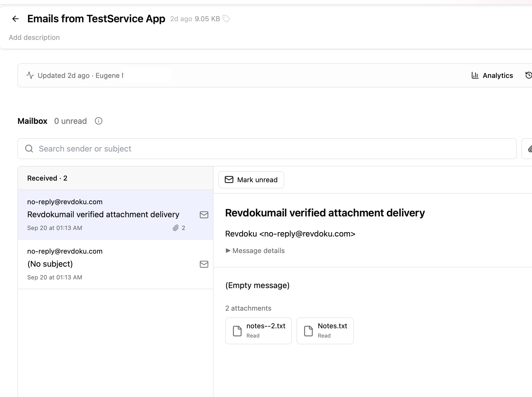Click the history clock icon beside Analytics
The width and height of the screenshot is (532, 397).
(528, 75)
